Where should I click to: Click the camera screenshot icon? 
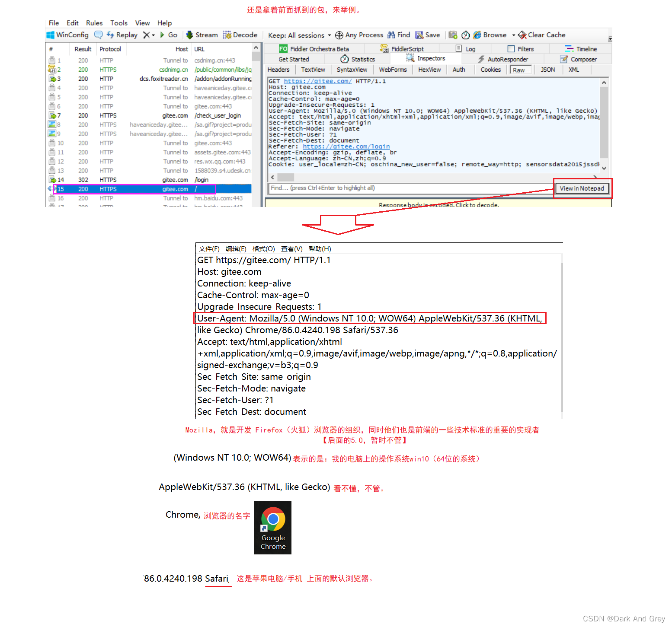(x=453, y=35)
